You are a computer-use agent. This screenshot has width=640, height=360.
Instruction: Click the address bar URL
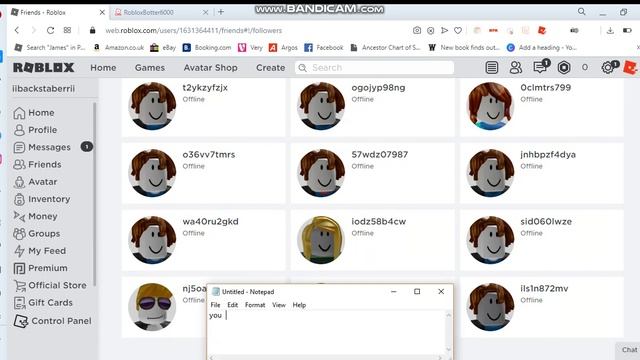[193, 31]
